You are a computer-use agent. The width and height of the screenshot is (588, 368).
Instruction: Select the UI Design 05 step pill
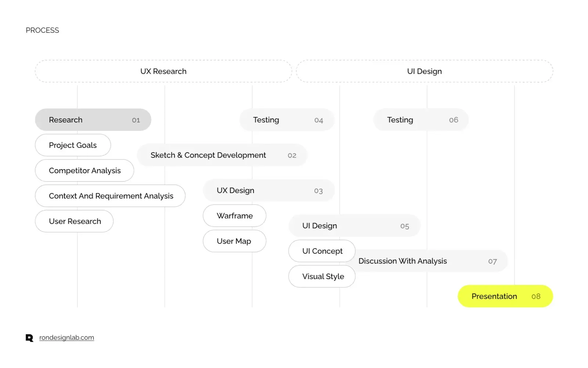tap(355, 226)
